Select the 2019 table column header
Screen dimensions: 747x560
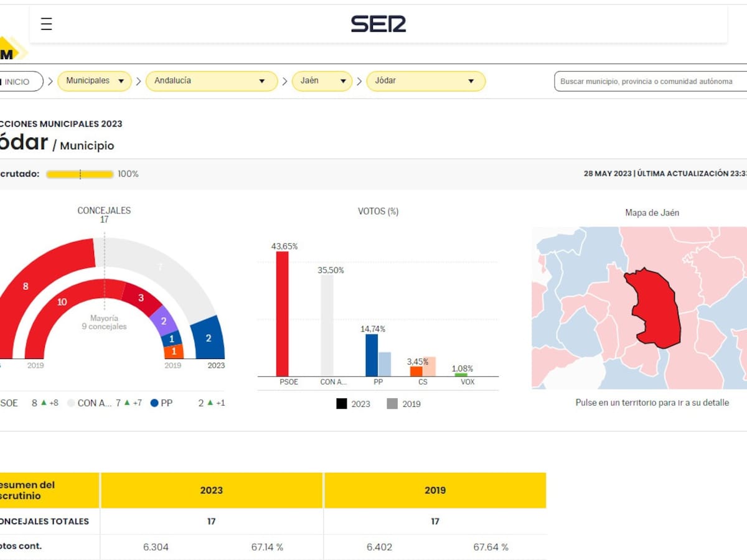tap(435, 490)
